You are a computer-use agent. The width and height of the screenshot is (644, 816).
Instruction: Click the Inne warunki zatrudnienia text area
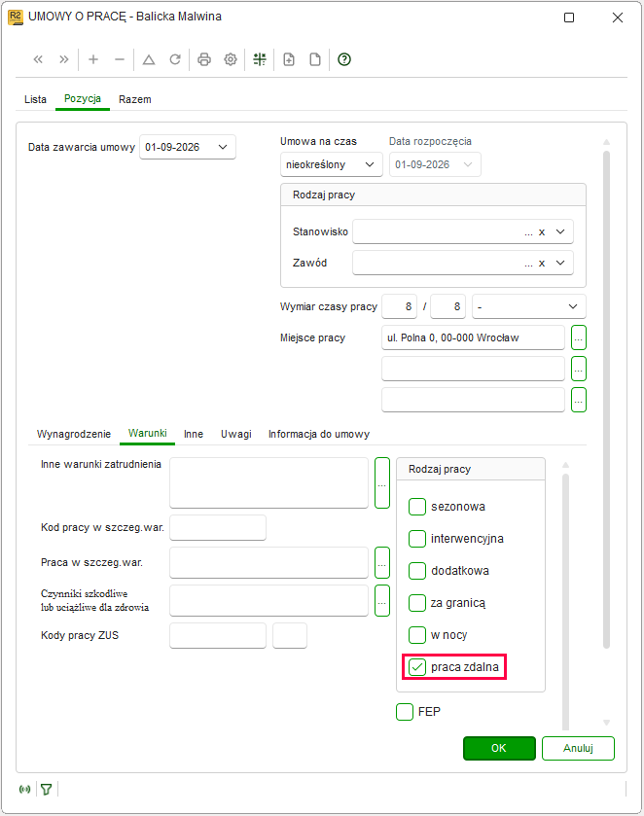click(x=268, y=483)
